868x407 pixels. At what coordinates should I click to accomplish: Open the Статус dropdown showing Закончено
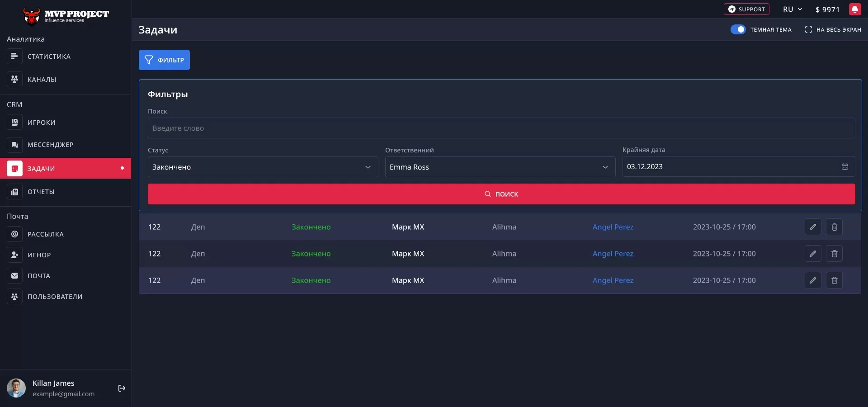262,167
